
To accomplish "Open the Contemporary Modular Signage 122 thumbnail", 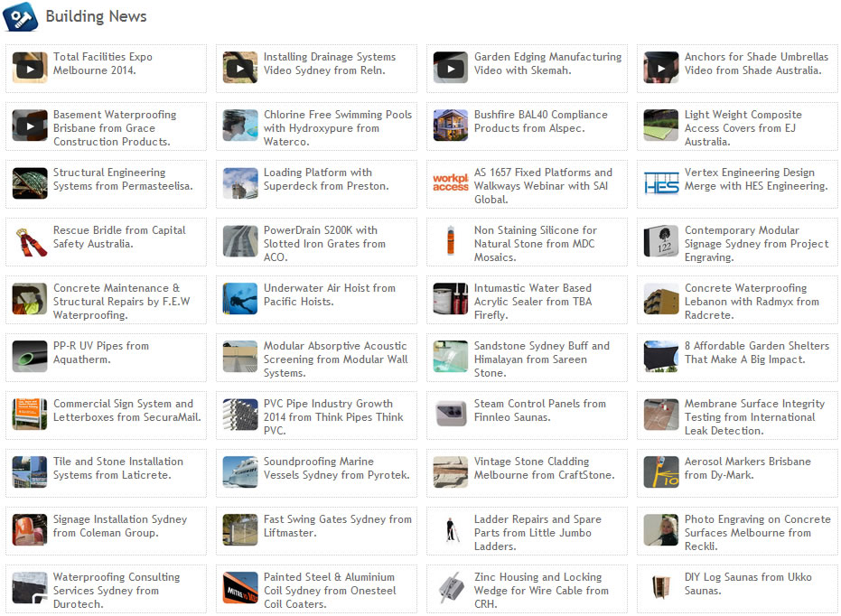I will (661, 241).
